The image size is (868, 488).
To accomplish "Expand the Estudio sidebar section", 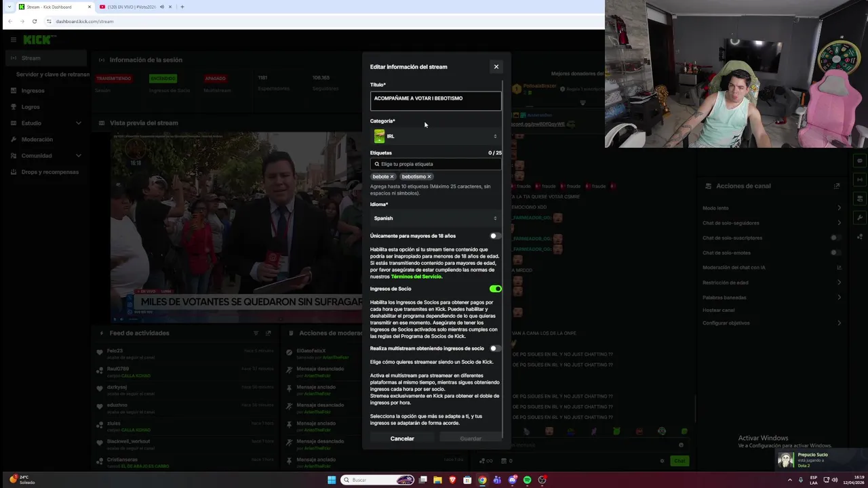I will pos(45,123).
